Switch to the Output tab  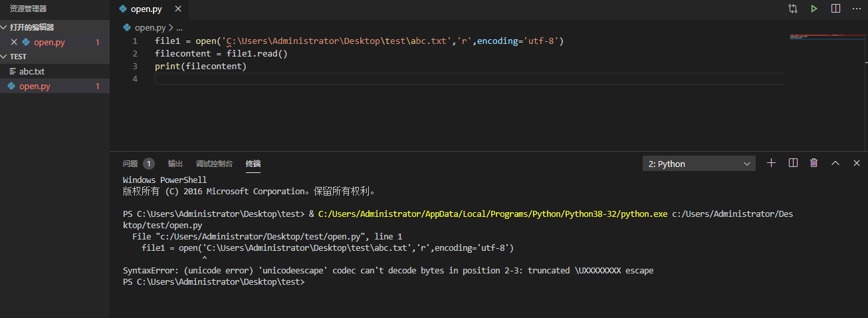pos(175,164)
